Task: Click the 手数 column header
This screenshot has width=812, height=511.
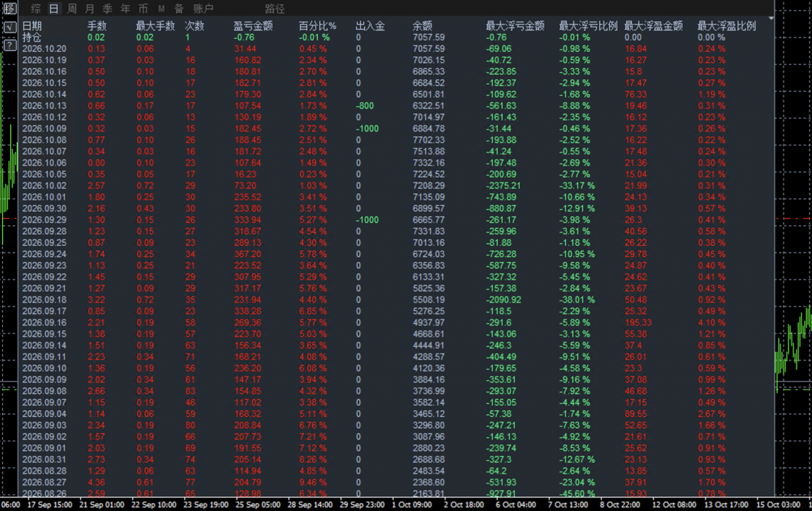Action: 97,26
